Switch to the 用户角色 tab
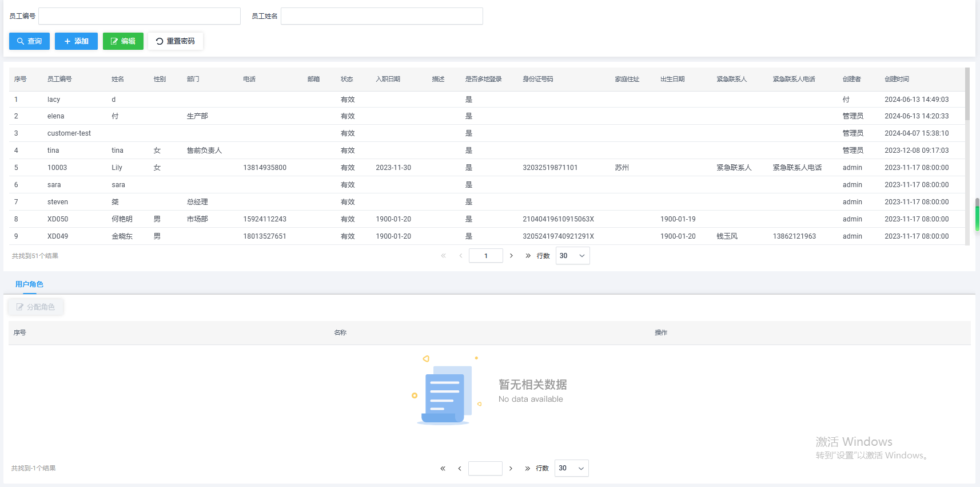980x487 pixels. [29, 284]
